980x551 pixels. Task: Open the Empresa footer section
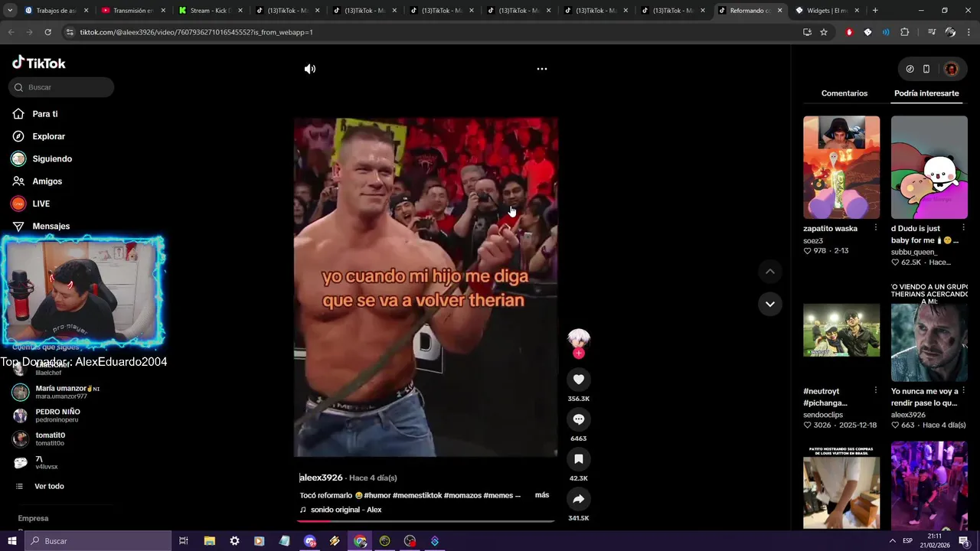pos(33,519)
